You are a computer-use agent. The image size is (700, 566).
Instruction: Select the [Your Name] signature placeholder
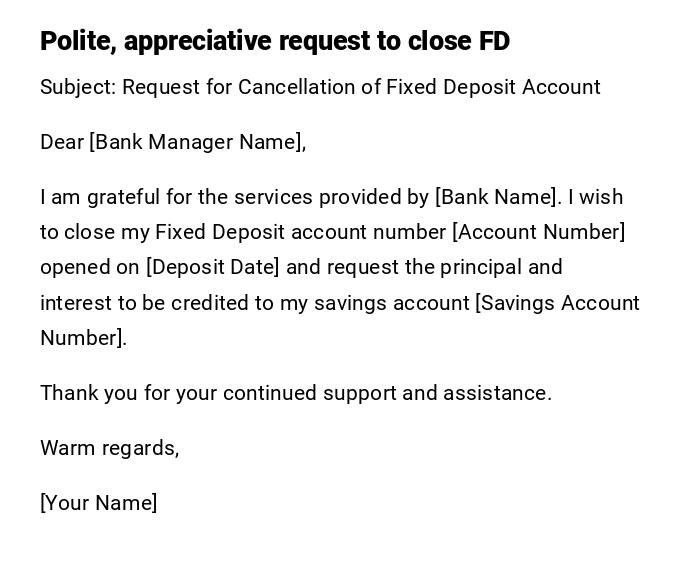tap(98, 503)
